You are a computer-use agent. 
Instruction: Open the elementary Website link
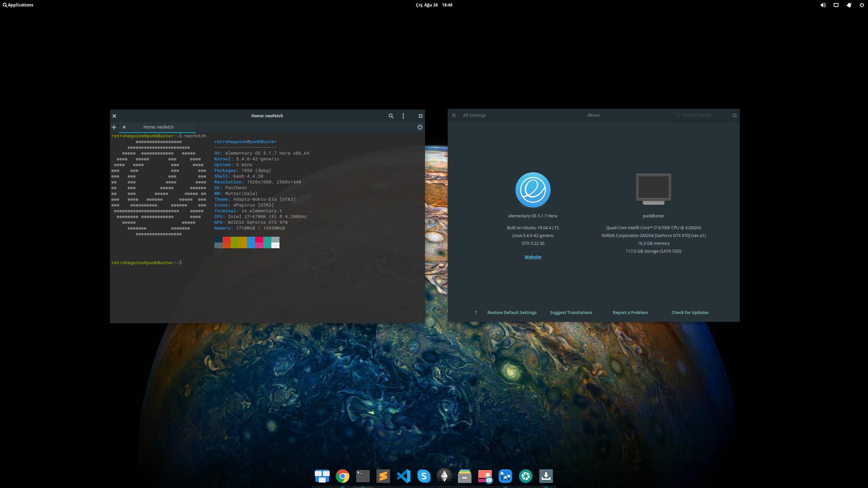(533, 257)
